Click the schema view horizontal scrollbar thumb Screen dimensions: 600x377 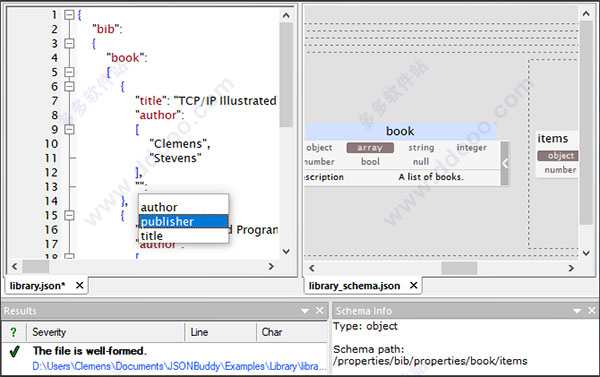click(x=459, y=268)
